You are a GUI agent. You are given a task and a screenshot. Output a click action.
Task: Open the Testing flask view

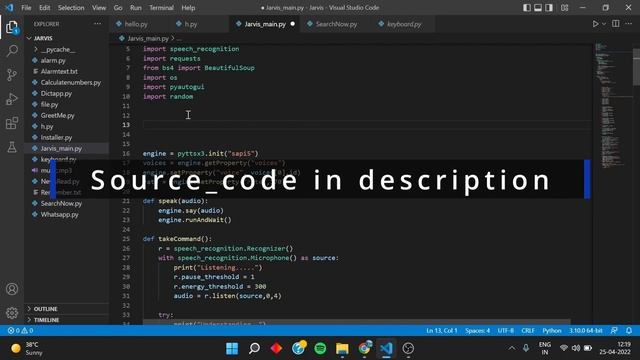point(12,147)
